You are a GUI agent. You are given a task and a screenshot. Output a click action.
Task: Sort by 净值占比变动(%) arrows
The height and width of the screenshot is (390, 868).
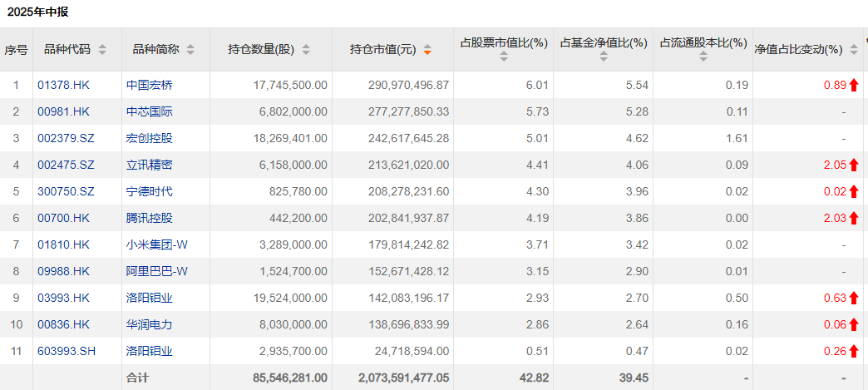coord(853,50)
